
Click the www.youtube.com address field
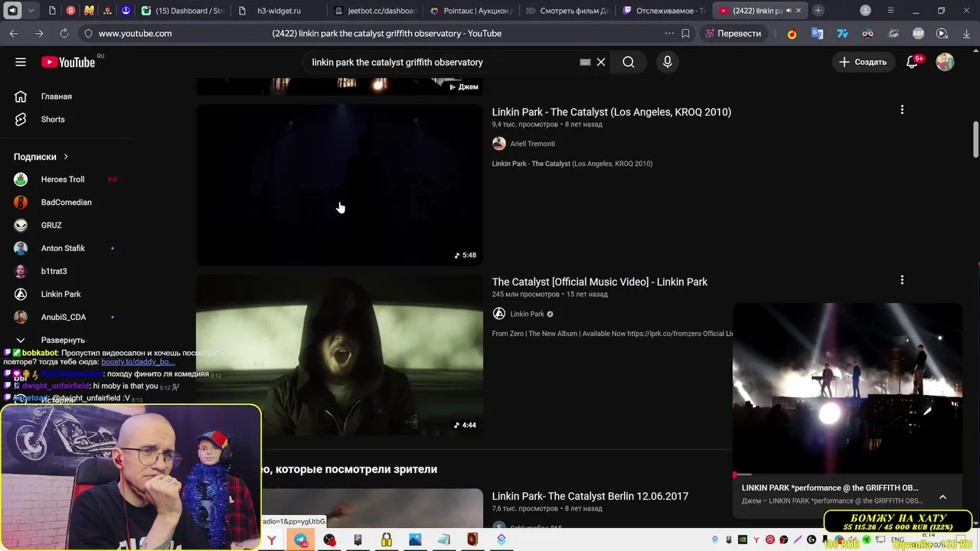click(135, 34)
